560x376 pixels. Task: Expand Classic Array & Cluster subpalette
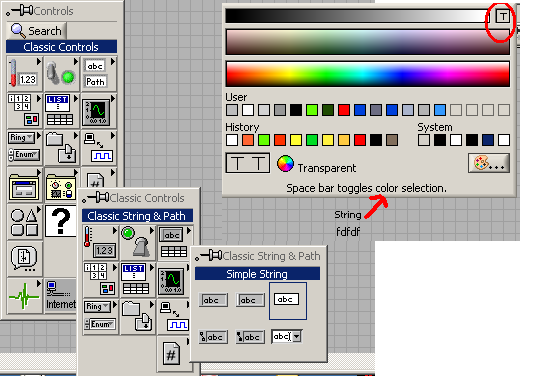point(101,280)
